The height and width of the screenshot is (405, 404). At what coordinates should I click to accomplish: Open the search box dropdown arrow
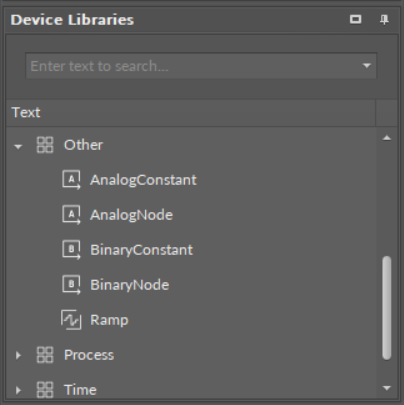point(367,66)
